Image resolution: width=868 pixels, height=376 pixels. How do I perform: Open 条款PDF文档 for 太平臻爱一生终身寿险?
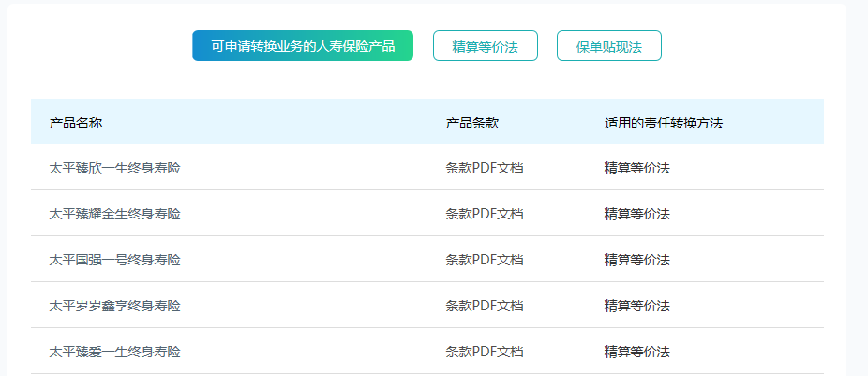pos(484,352)
